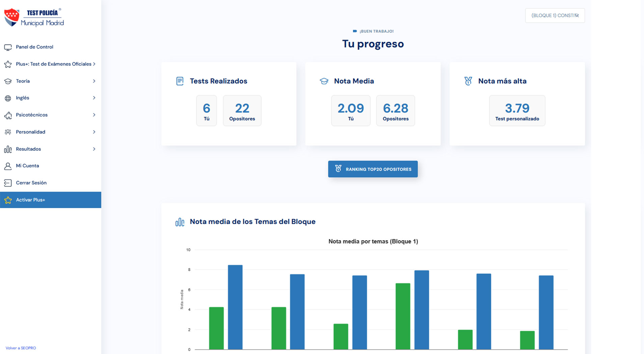Expand the Resultados submenu chevron

(x=94, y=149)
